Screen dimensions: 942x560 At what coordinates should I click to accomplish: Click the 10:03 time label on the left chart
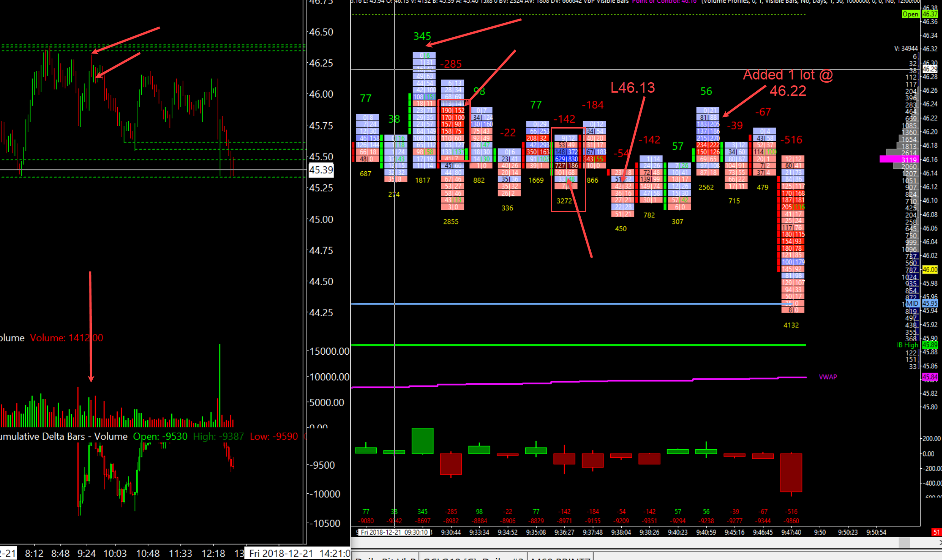[115, 553]
